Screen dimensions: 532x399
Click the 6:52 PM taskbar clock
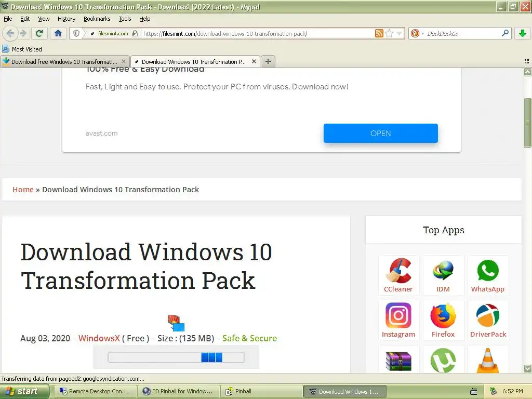coord(513,392)
